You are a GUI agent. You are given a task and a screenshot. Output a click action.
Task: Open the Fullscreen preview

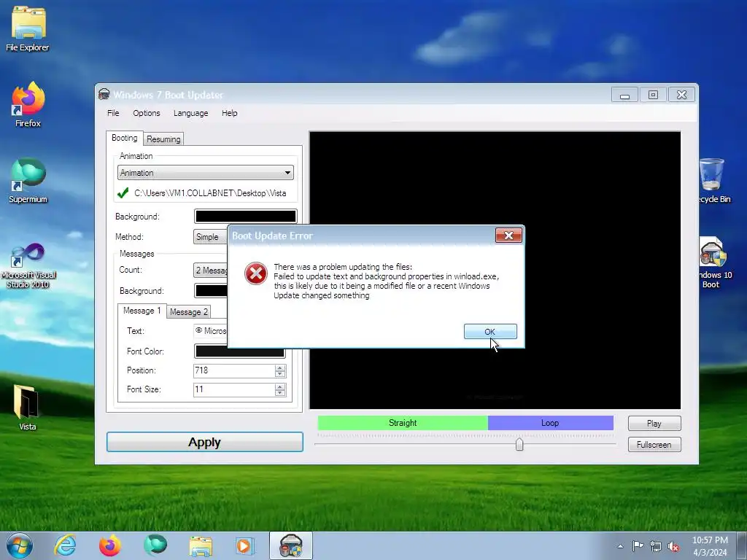pos(654,444)
